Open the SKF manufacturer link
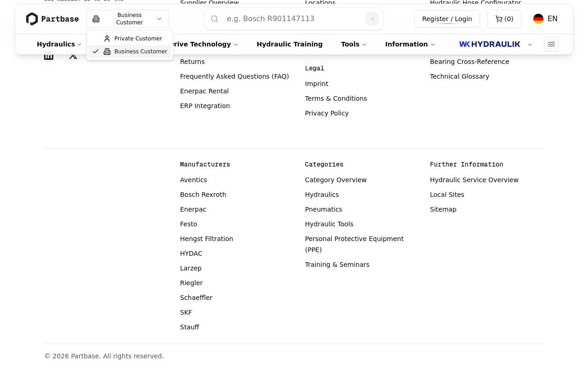Viewport: 588px width, 368px height. [x=186, y=312]
